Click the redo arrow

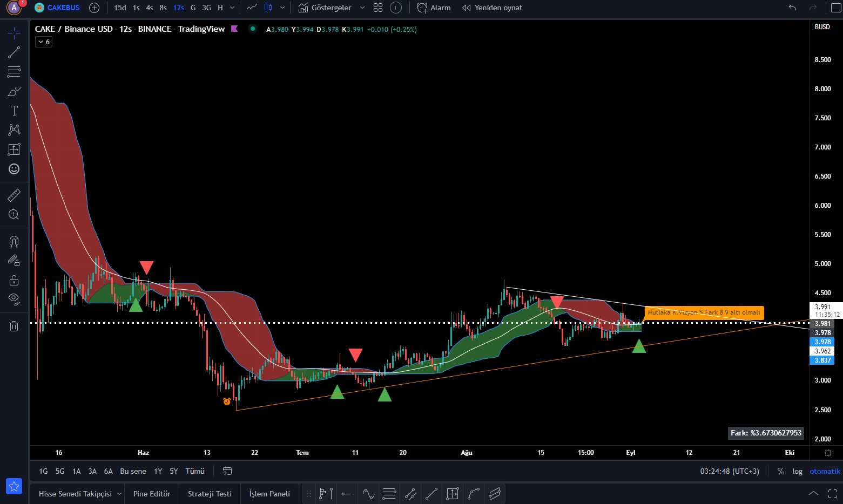pos(813,8)
